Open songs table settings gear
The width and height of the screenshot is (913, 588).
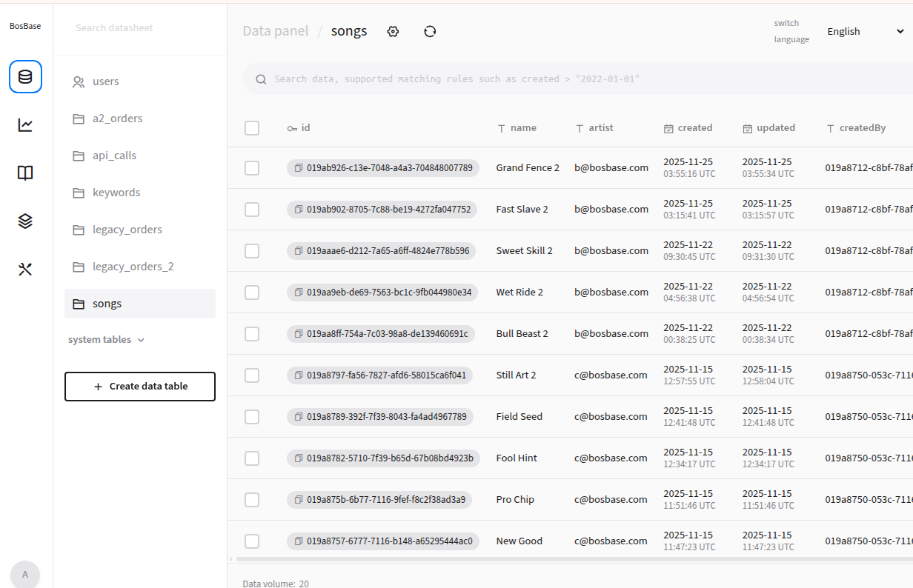pos(394,31)
